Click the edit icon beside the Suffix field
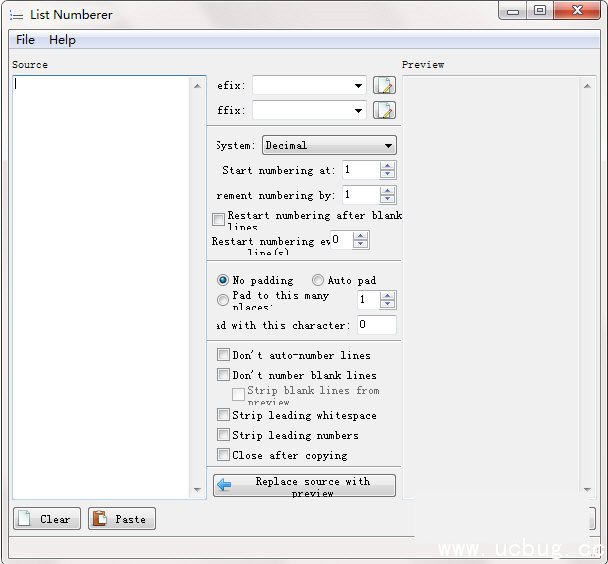 pos(384,110)
